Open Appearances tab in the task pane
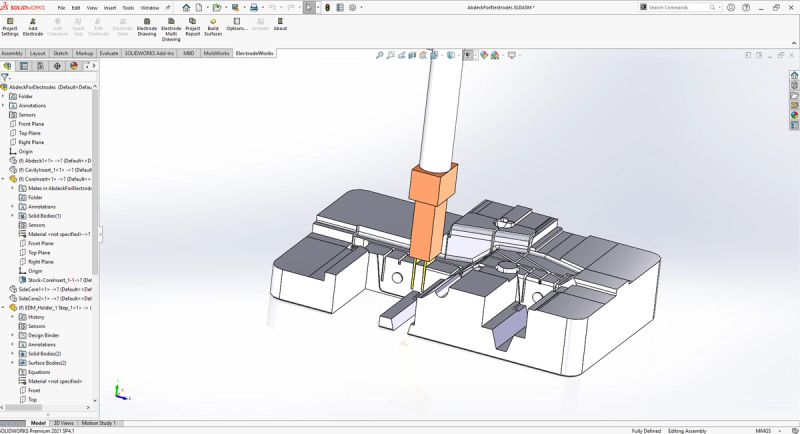The image size is (800, 434). tap(794, 115)
